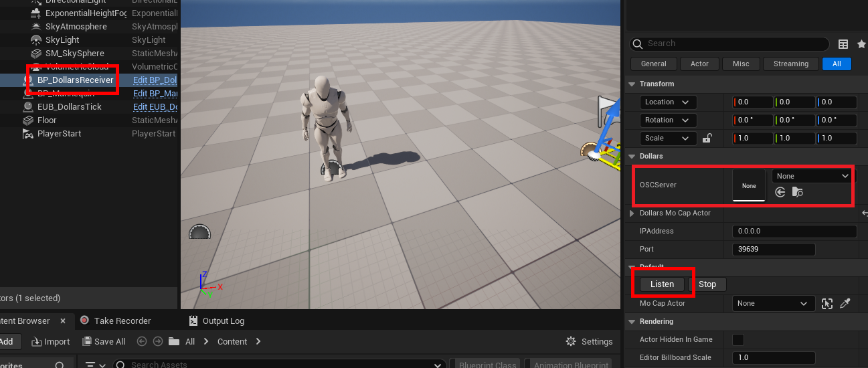Select the Streaming filter tab
The image size is (868, 368).
point(790,64)
